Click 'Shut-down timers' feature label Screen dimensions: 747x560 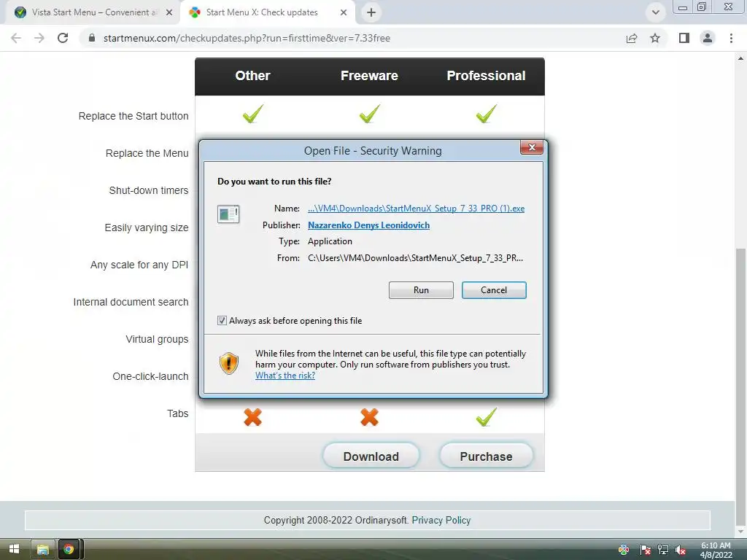(149, 190)
